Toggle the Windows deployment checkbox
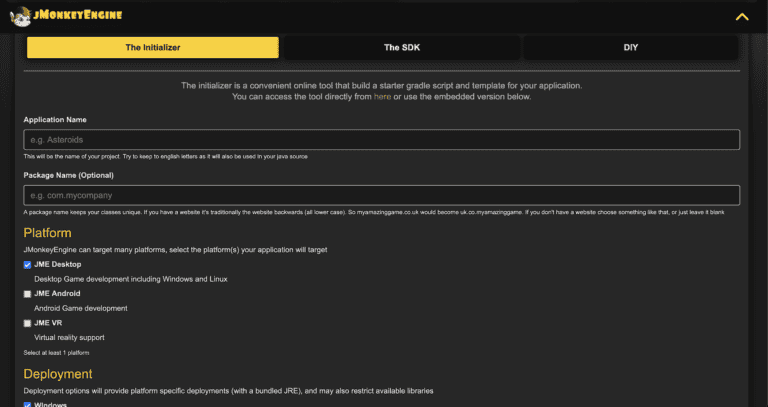Viewport: 768px width, 407px height. [x=28, y=405]
